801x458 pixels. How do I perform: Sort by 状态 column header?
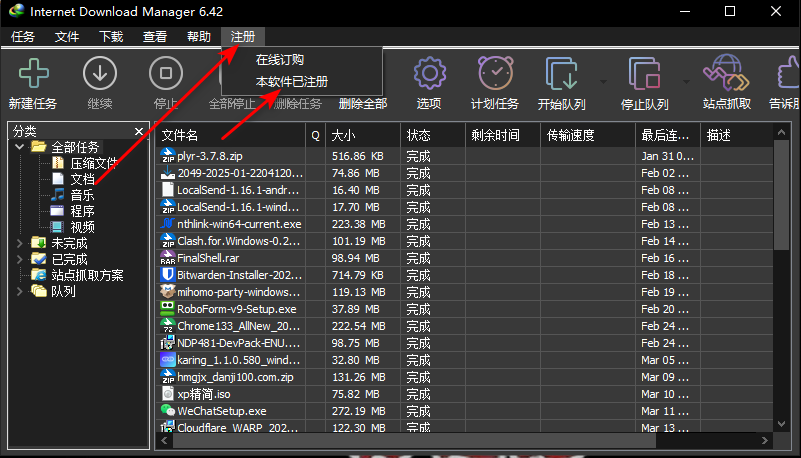pyautogui.click(x=433, y=135)
